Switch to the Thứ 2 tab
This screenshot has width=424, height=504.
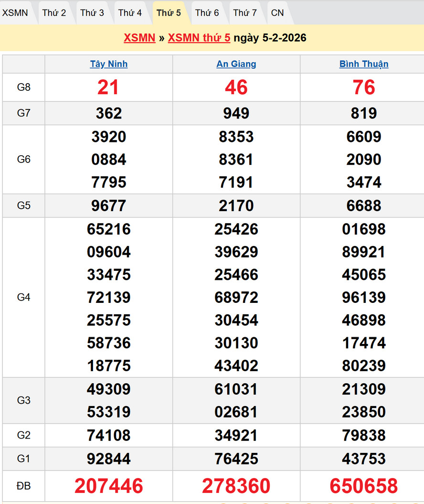point(54,13)
